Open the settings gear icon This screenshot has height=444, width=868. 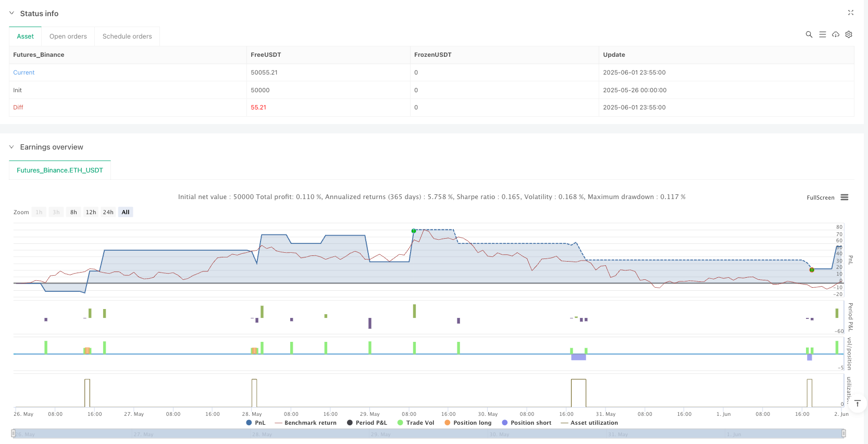click(x=849, y=34)
